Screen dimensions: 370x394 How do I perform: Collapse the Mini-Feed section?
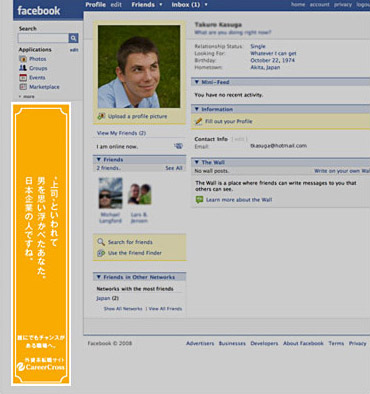(x=197, y=82)
